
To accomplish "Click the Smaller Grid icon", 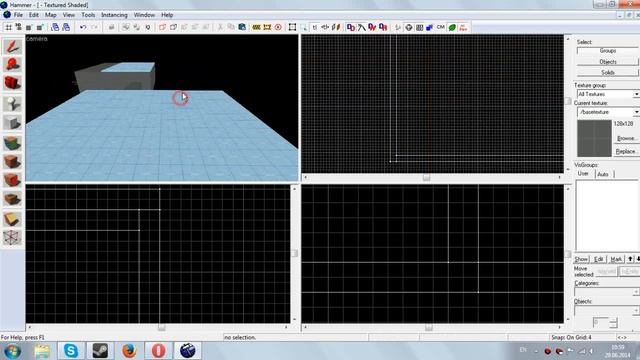I will [29, 27].
